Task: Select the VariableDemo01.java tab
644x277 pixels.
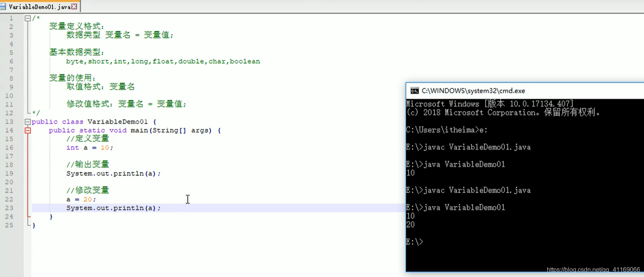Action: tap(40, 7)
